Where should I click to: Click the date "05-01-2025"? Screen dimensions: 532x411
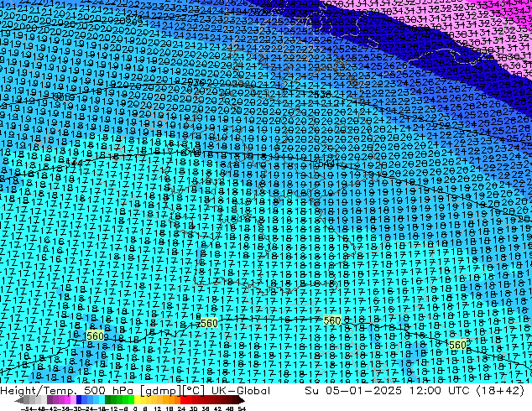[x=363, y=391]
